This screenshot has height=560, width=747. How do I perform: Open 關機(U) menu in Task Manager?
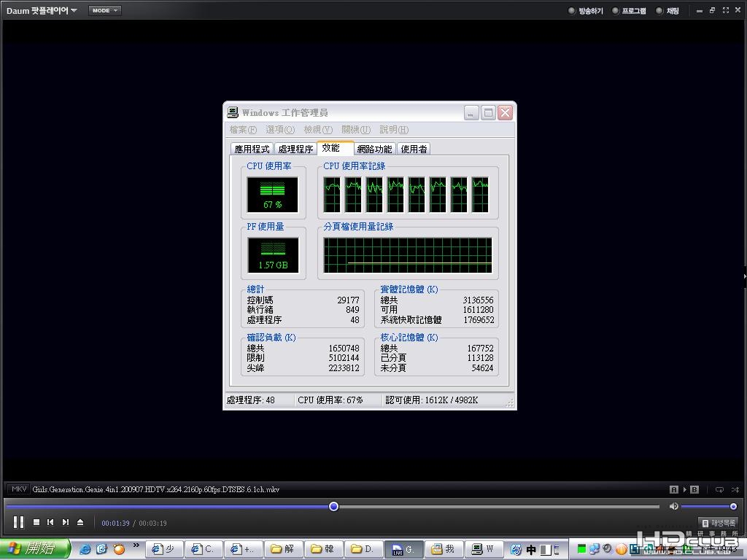(x=356, y=130)
